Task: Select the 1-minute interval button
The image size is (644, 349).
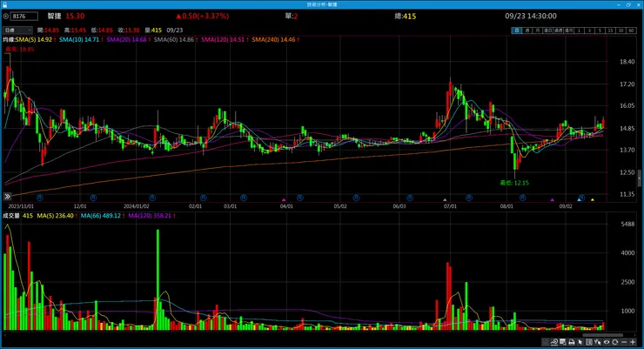Action: (x=579, y=30)
